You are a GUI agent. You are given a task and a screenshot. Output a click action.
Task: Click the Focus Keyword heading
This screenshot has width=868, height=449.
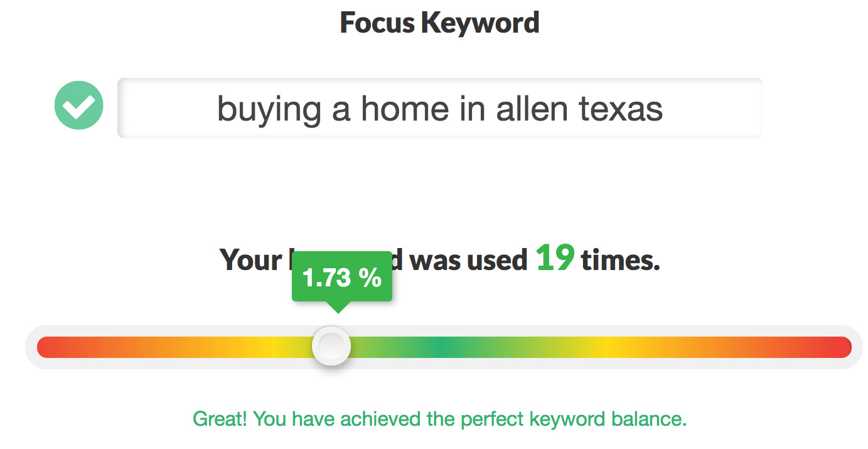[x=439, y=23]
